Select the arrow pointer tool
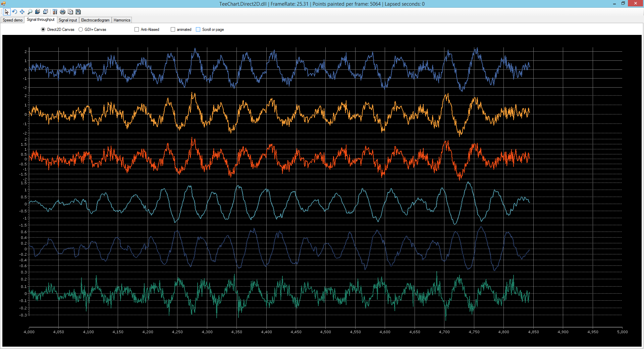 click(7, 12)
